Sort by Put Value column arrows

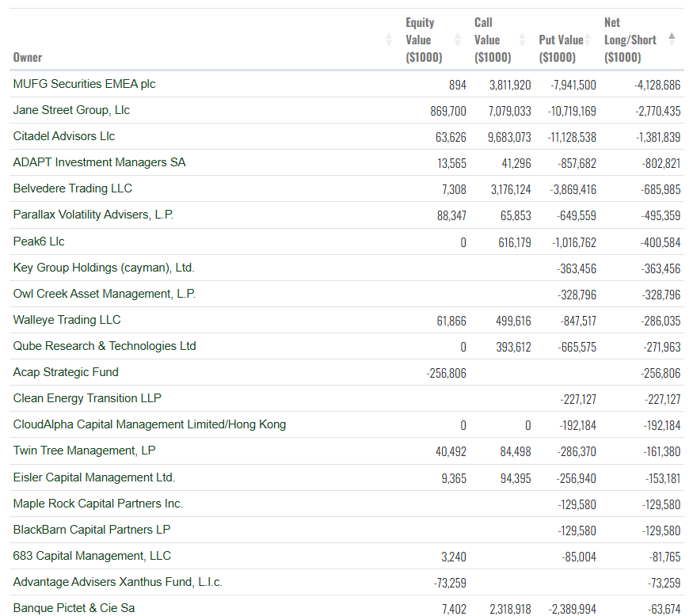tap(588, 40)
